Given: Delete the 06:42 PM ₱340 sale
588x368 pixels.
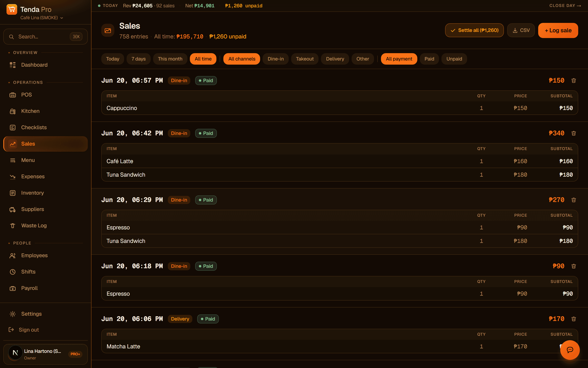Looking at the screenshot, I should click(574, 133).
